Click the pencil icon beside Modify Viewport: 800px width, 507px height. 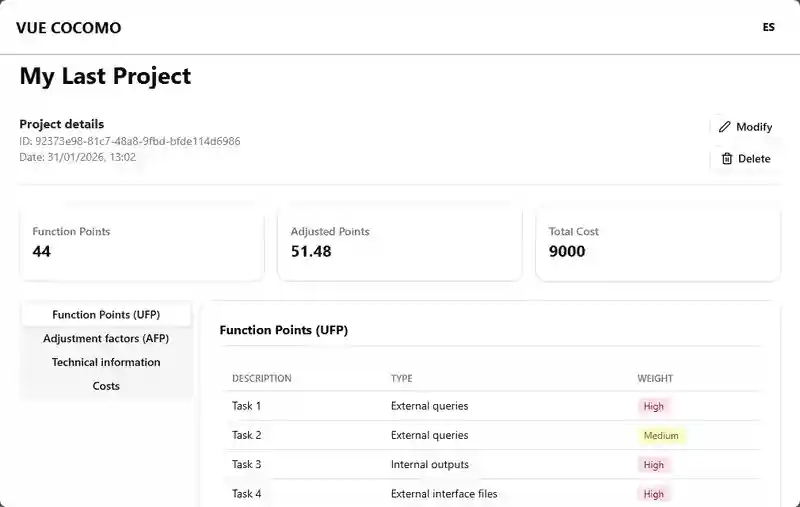click(x=725, y=127)
